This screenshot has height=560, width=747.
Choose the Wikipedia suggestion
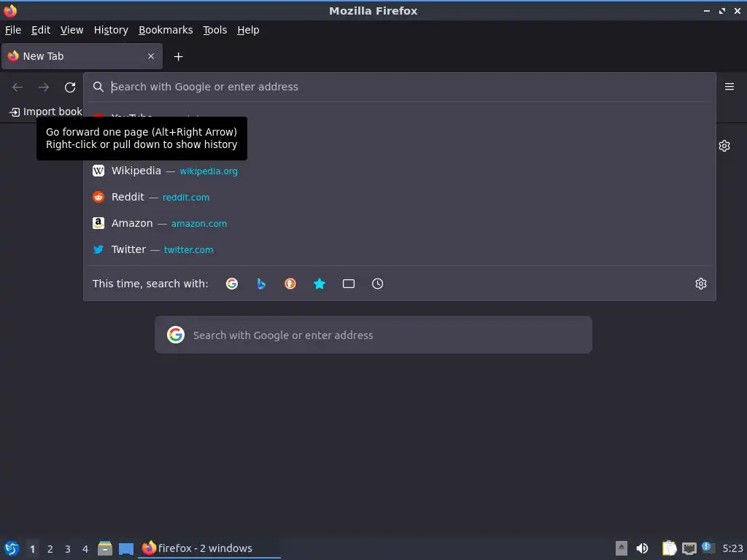point(400,171)
